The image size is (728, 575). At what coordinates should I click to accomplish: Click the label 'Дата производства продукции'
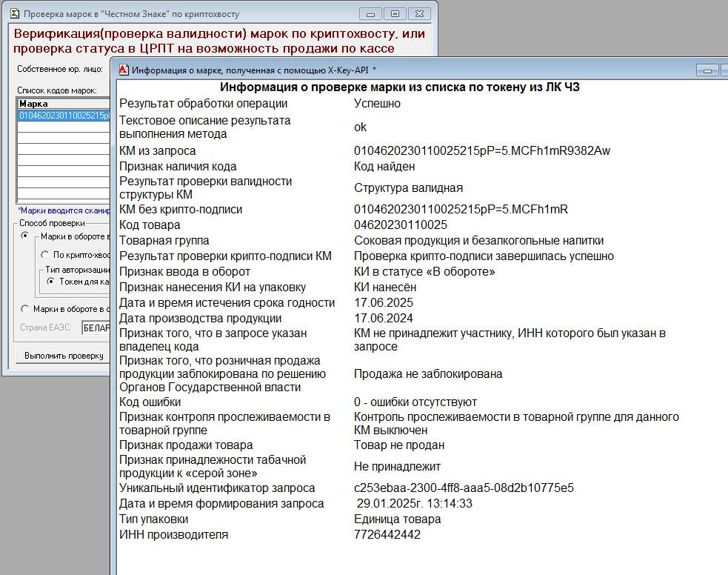201,318
